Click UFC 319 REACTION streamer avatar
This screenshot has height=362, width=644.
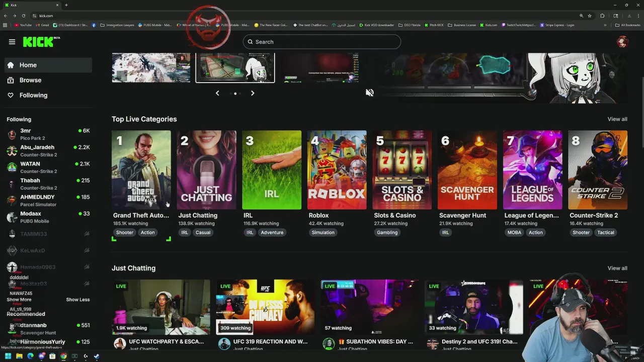point(224,344)
